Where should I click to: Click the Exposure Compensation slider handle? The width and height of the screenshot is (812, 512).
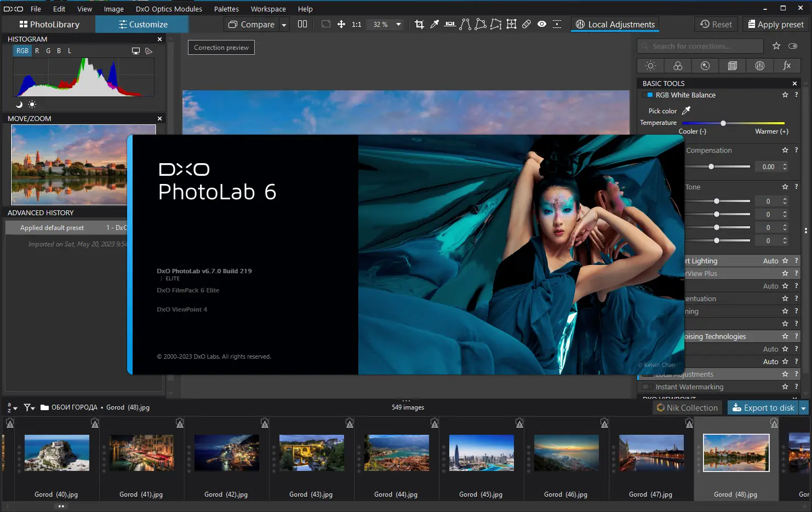pos(711,166)
